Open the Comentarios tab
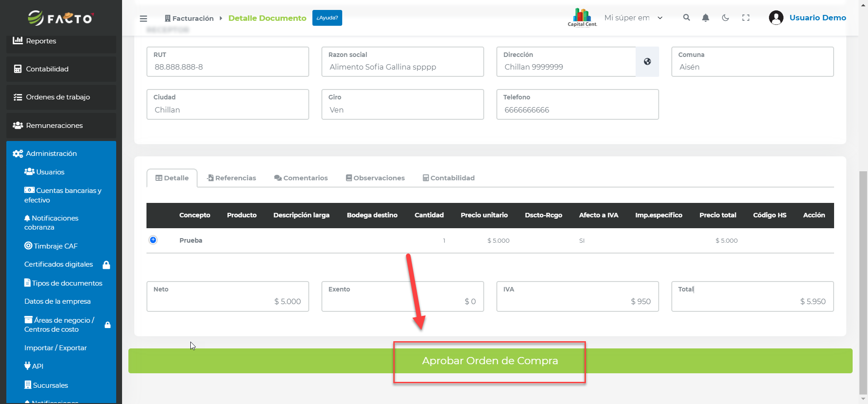Screen dimensions: 868x404 (x=301, y=178)
